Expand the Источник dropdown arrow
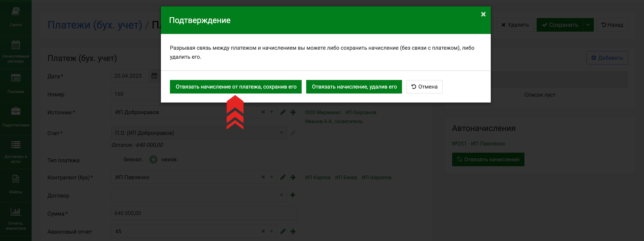This screenshot has height=241, width=644. tap(272, 112)
